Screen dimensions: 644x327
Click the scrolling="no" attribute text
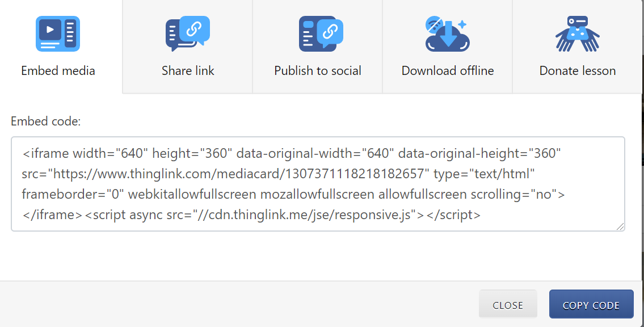[x=517, y=195]
